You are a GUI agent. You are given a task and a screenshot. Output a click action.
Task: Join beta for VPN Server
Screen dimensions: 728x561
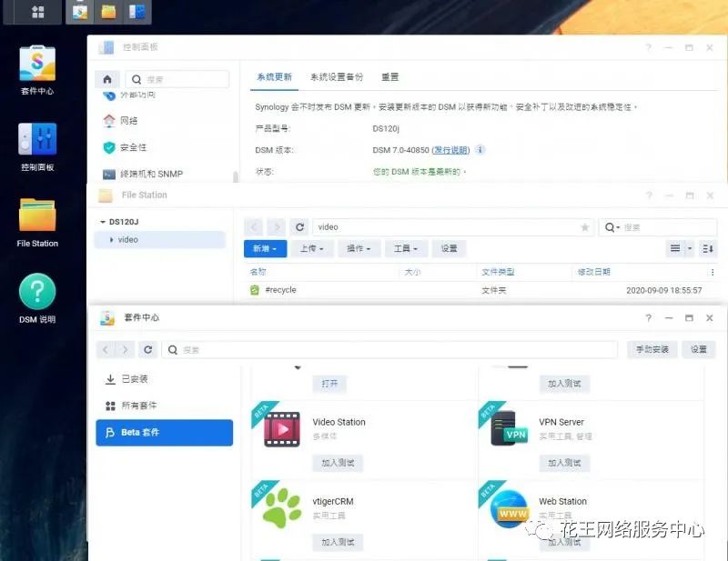click(564, 463)
